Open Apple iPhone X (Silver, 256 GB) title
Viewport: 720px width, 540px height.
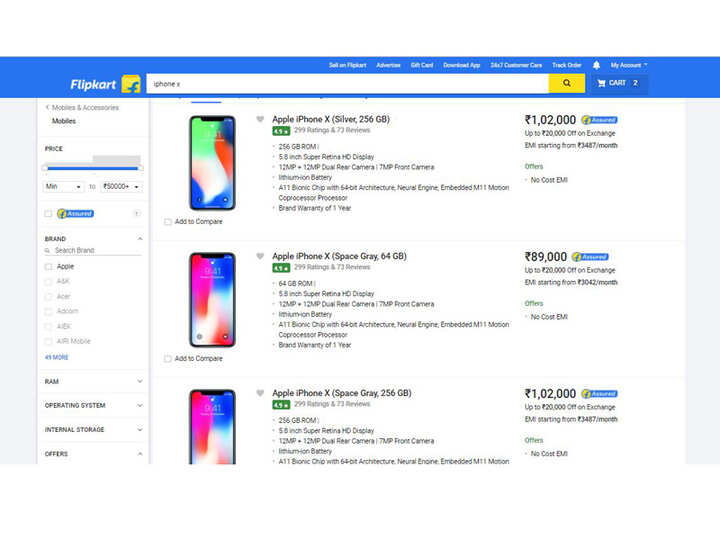coord(331,119)
